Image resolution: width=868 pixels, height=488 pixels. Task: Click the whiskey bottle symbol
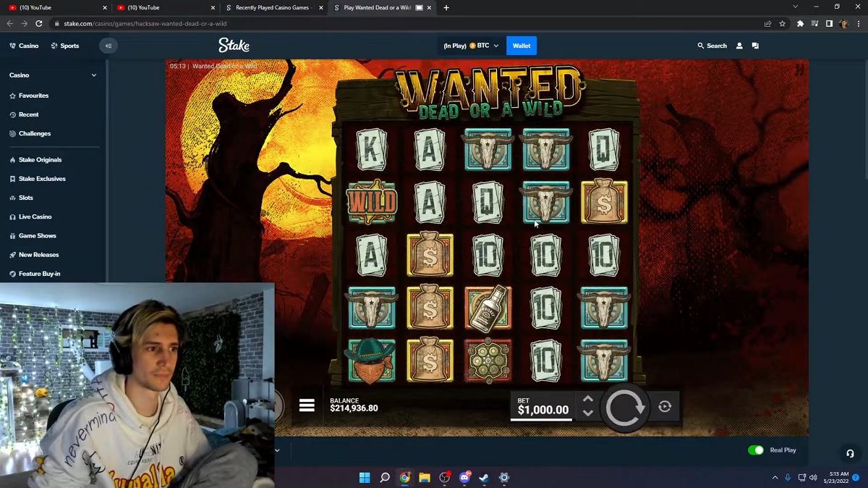488,308
